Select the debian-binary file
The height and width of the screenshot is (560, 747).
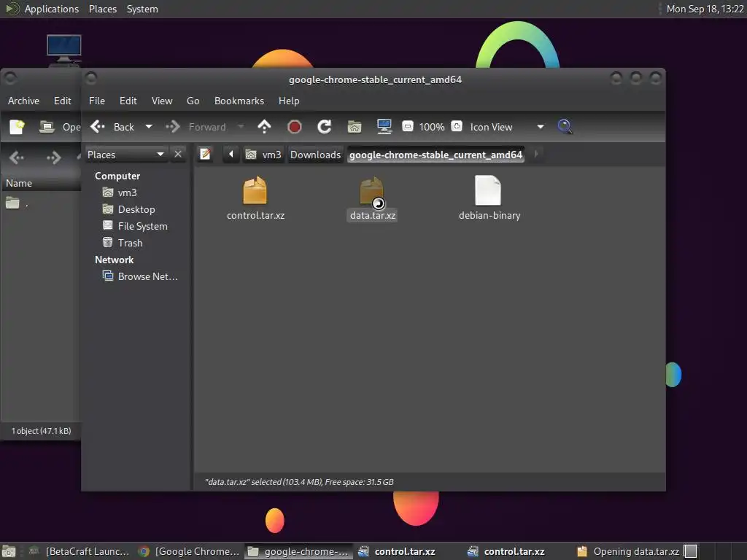(489, 198)
